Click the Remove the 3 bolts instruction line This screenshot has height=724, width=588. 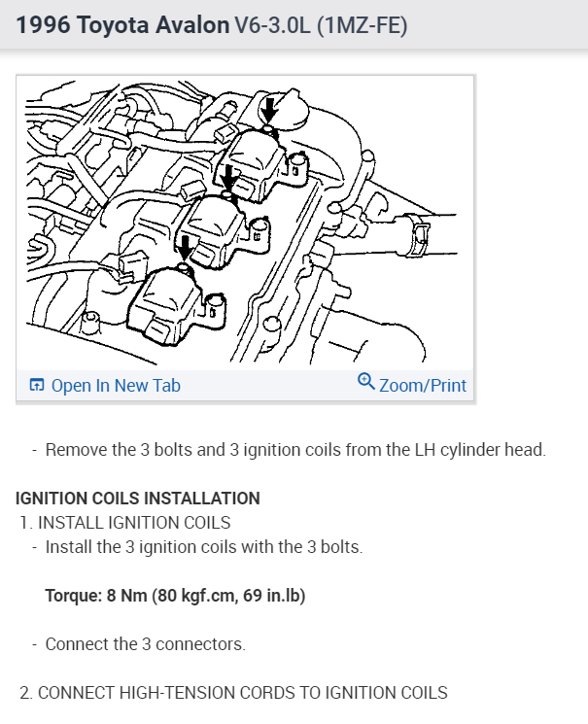(x=295, y=450)
